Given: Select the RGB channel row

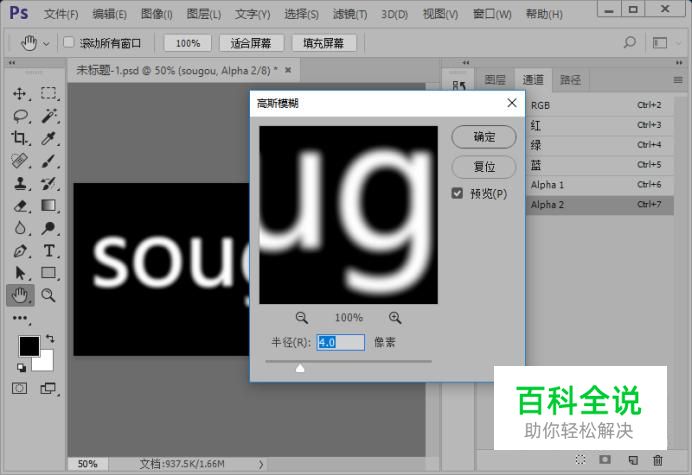Looking at the screenshot, I should (x=600, y=105).
